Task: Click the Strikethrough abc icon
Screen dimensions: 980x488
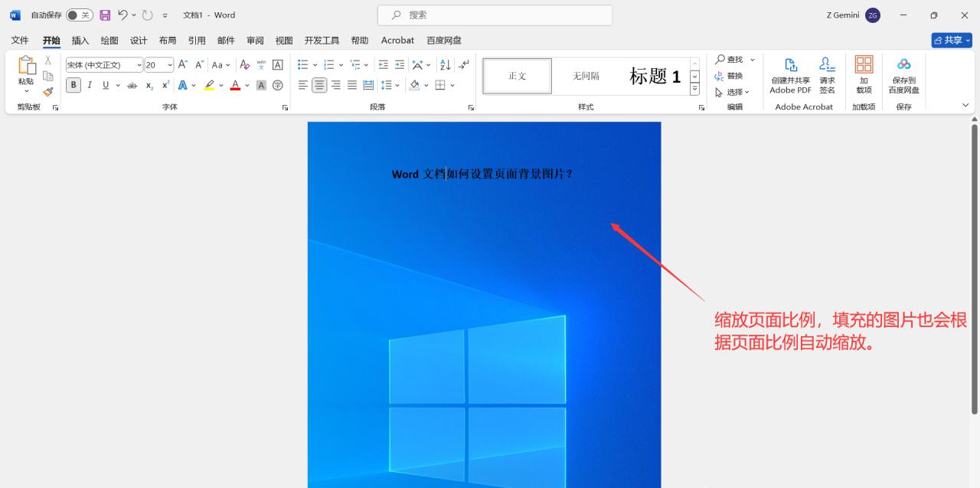Action: (132, 85)
